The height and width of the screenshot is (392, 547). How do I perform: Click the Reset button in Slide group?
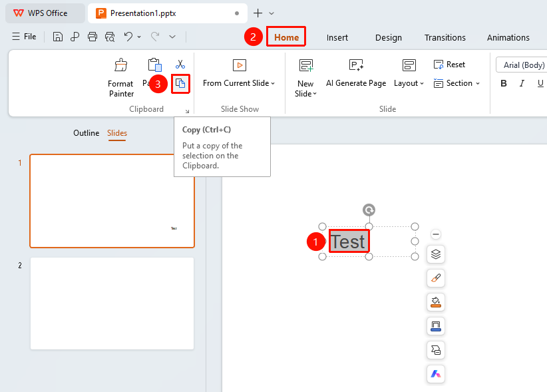pyautogui.click(x=449, y=65)
